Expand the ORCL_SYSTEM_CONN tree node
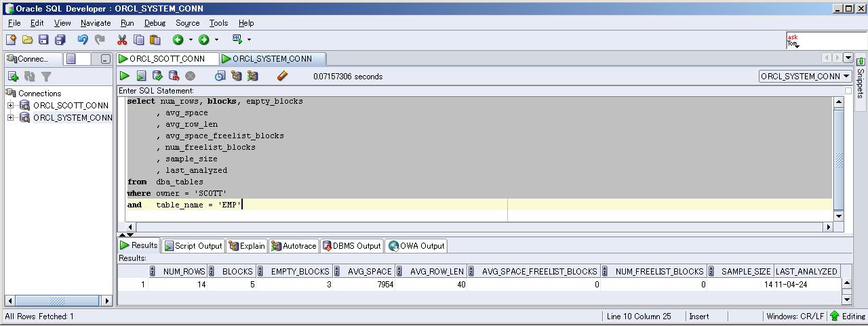This screenshot has width=868, height=326. point(10,118)
